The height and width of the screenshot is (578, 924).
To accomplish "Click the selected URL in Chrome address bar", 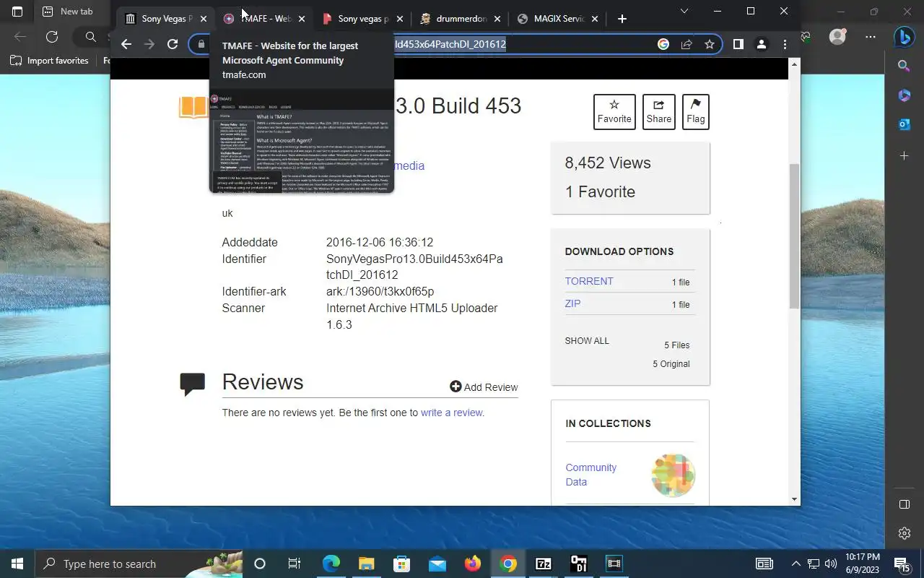I will 450,44.
